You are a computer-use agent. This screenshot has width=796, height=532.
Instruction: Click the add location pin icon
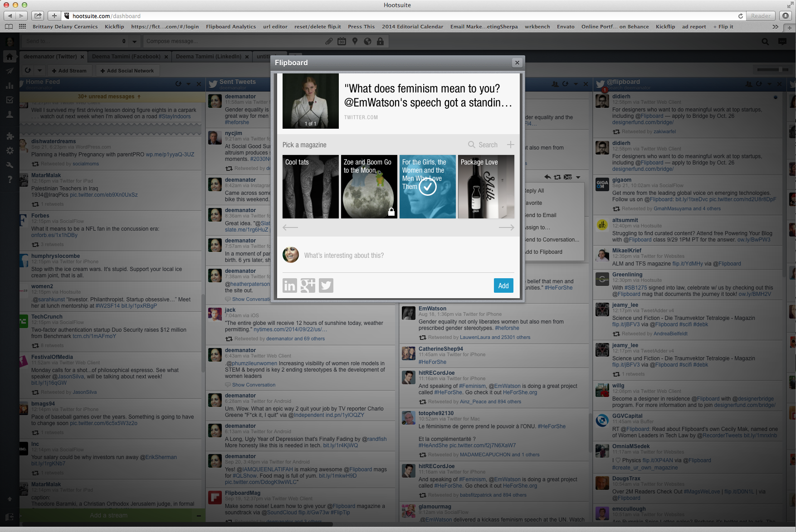point(355,41)
